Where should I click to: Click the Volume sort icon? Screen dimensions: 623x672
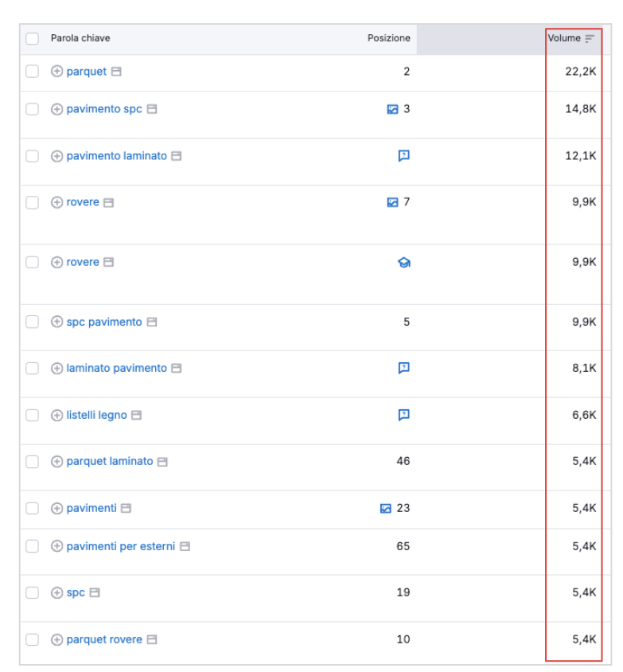coord(590,38)
